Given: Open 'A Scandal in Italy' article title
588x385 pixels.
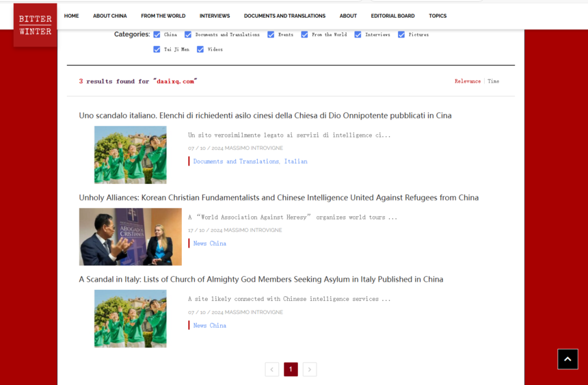Looking at the screenshot, I should (261, 280).
